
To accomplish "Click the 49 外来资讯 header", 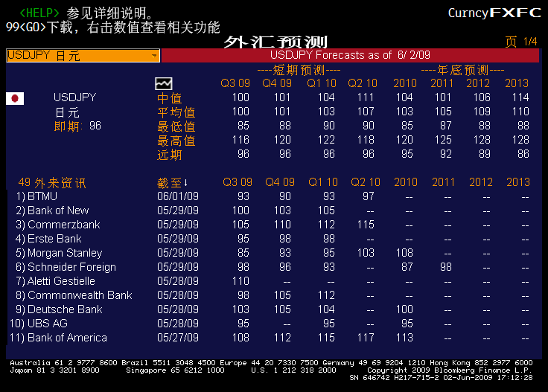I will point(52,182).
